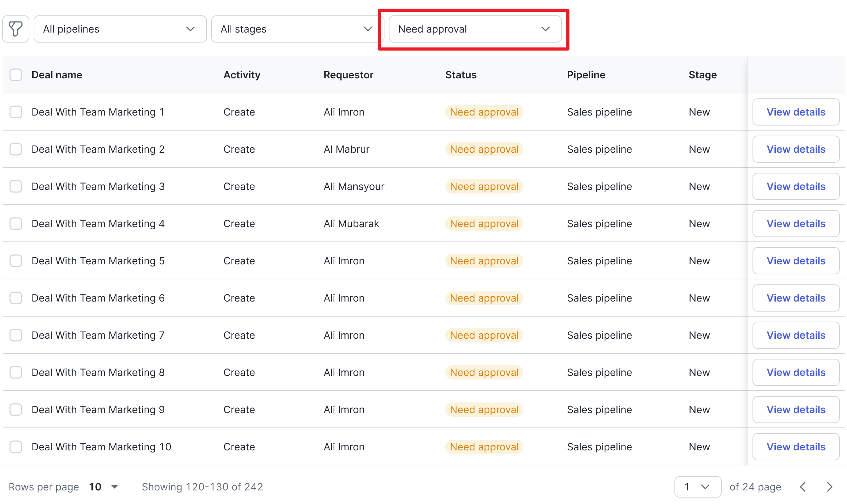Open View details for Marketing 5 deal
The width and height of the screenshot is (847, 504).
pos(795,261)
